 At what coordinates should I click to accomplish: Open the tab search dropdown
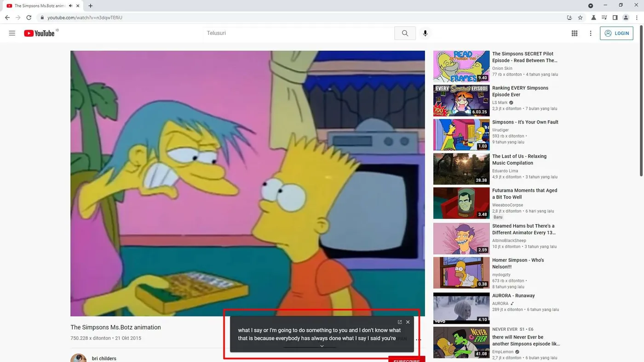(591, 6)
